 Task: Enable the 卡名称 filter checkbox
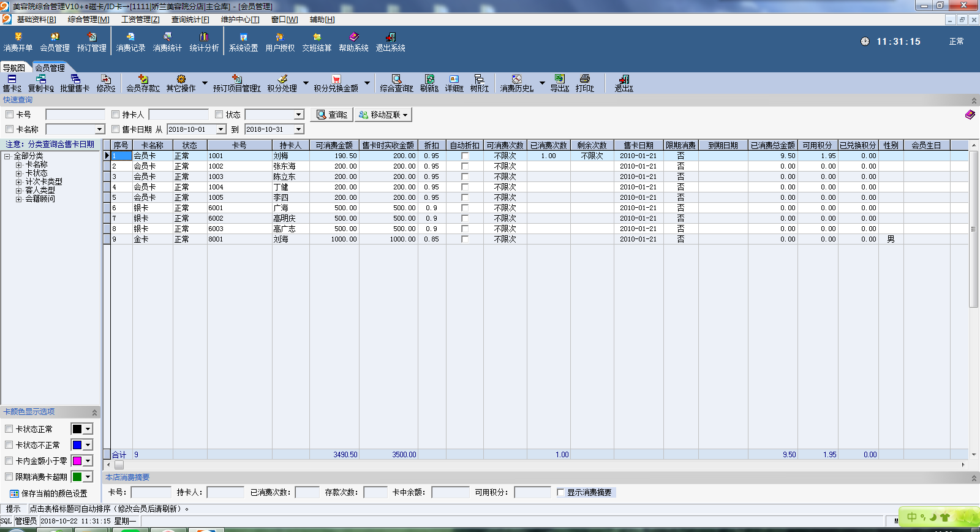tap(10, 129)
